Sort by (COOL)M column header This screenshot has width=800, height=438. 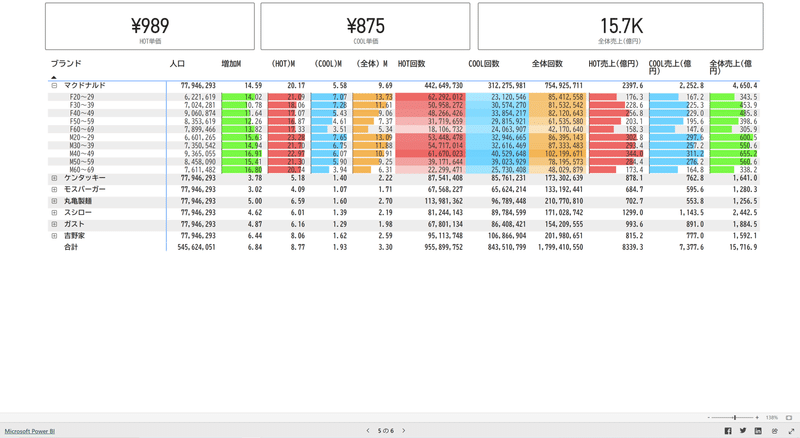[328, 64]
